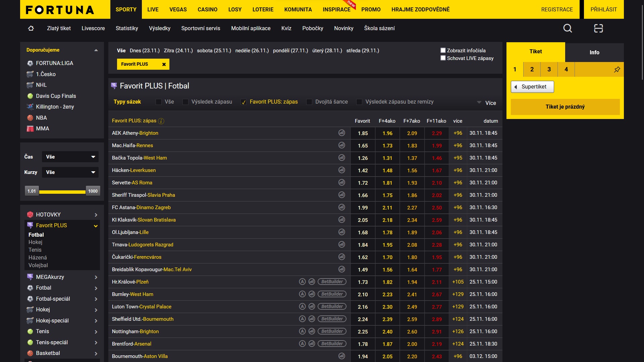
Task: Click the Davis Cup Finals tennis ball icon
Action: 30,96
